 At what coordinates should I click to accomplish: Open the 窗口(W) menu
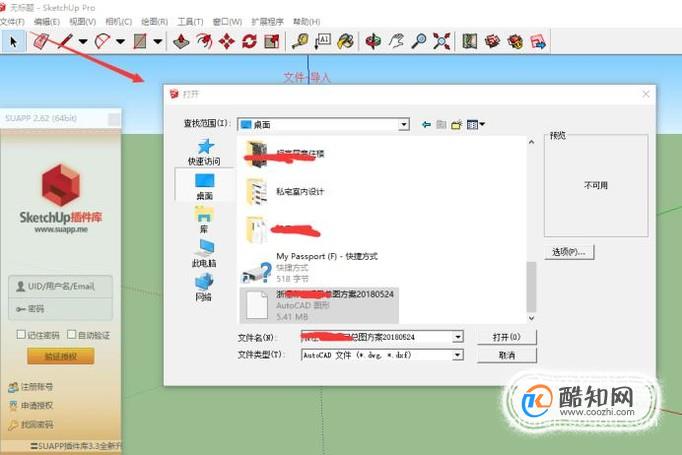tap(227, 21)
